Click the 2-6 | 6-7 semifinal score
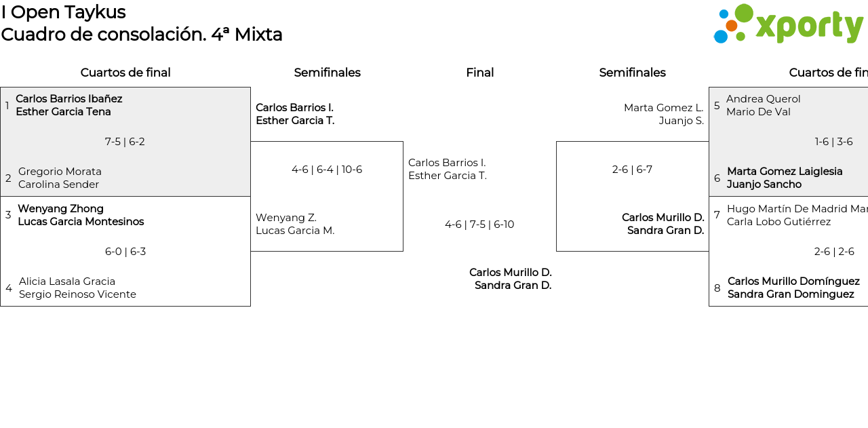This screenshot has height=428, width=868. [632, 170]
